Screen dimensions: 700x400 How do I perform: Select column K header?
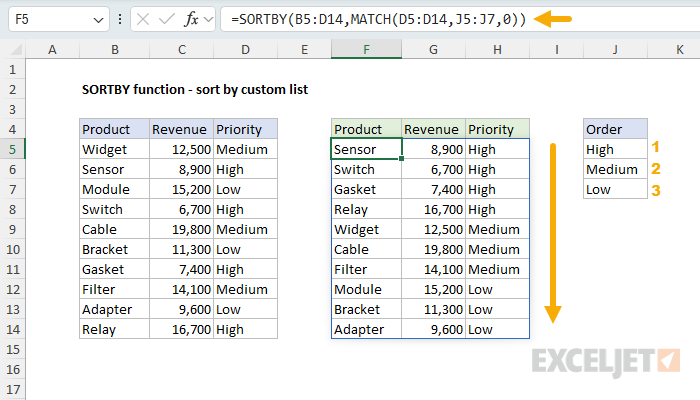674,49
